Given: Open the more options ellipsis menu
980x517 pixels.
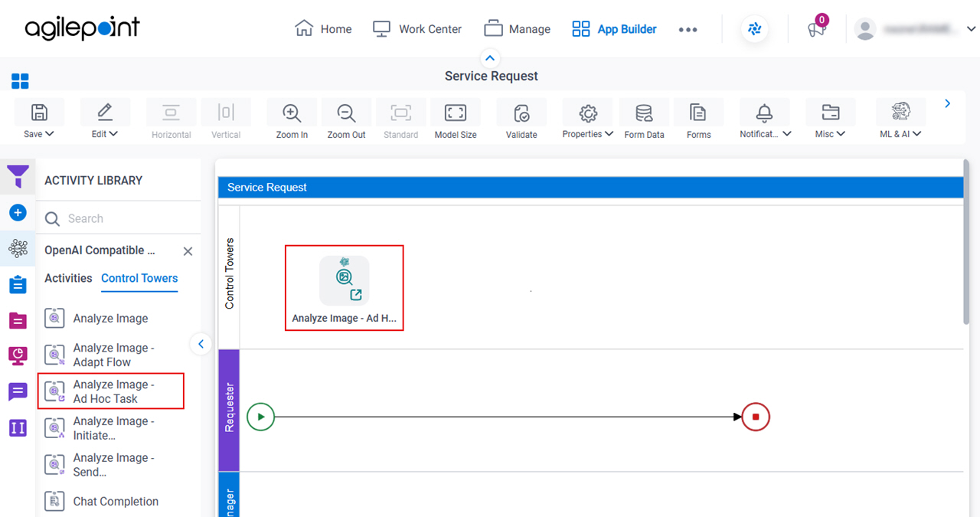Looking at the screenshot, I should point(688,30).
